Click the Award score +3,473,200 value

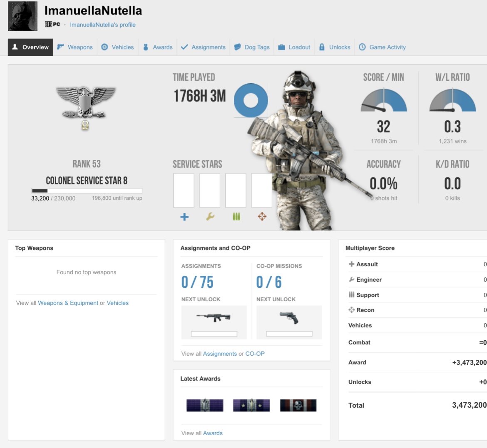[469, 363]
